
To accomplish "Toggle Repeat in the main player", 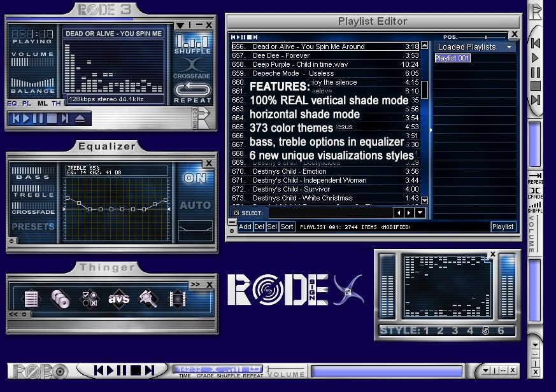I will click(x=192, y=92).
